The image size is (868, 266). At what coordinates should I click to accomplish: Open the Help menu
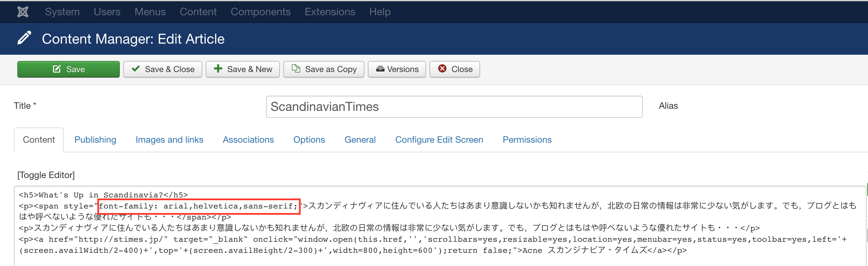380,12
